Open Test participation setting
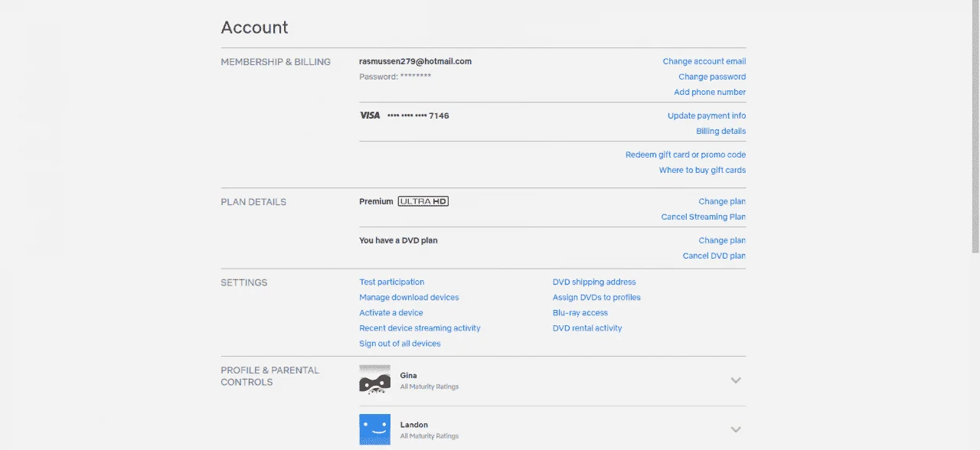Image resolution: width=980 pixels, height=450 pixels. tap(391, 282)
